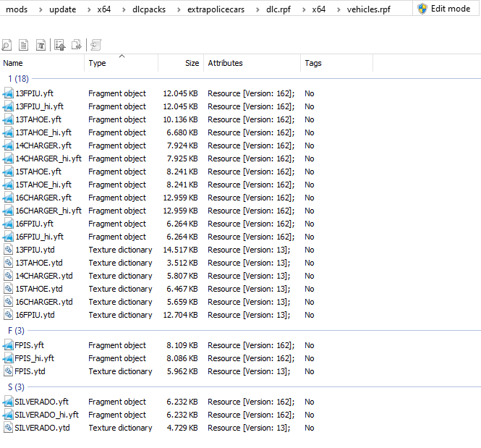
Task: Click the fragment icon of FPIS.yft
Action: (x=8, y=345)
